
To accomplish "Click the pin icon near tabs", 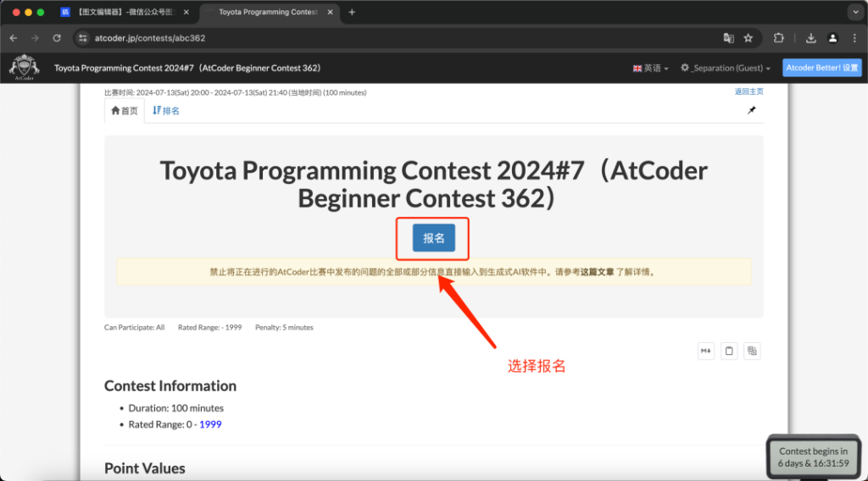I will pyautogui.click(x=751, y=110).
